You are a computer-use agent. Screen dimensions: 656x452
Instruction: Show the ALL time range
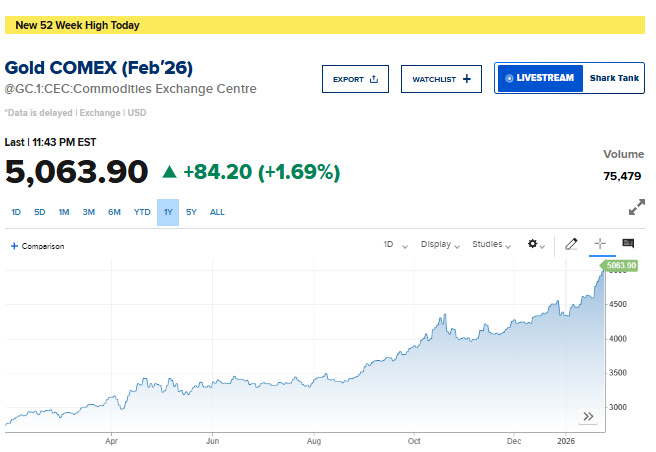[217, 212]
